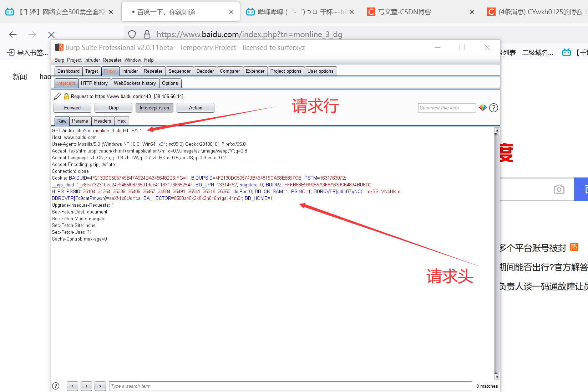Click the Connection: close header line
588x392 pixels.
(x=70, y=171)
